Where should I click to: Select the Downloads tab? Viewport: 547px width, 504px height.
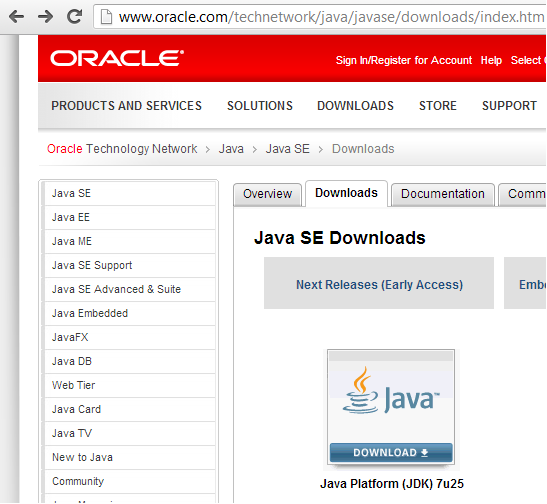coord(346,193)
